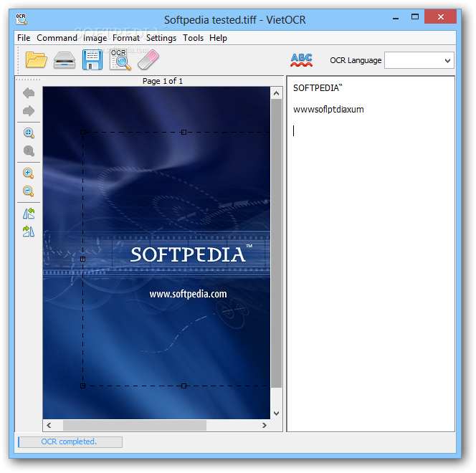Click the selection box bottom-left handle
This screenshot has height=473, width=476.
[x=82, y=386]
